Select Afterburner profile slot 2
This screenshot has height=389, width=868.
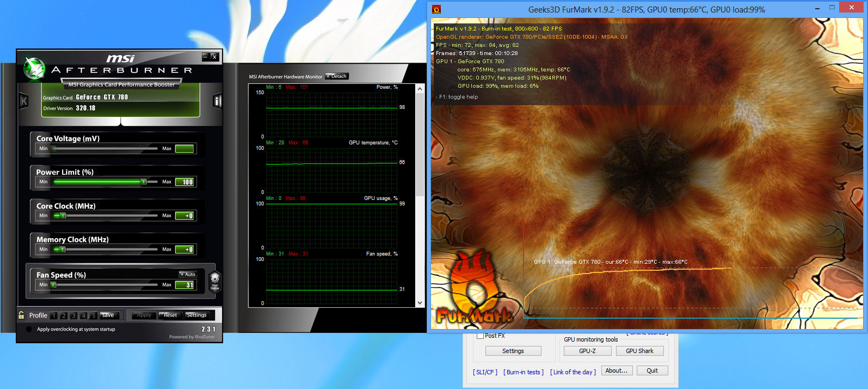point(64,315)
